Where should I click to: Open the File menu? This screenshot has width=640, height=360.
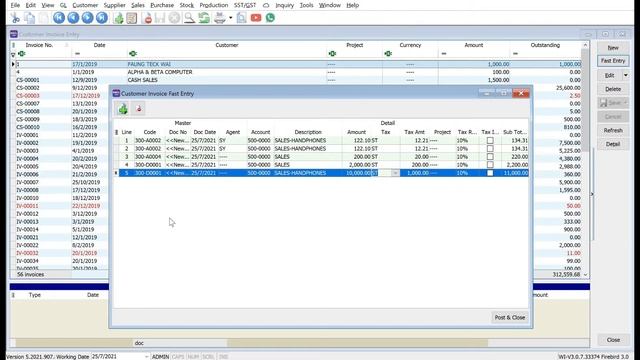point(15,5)
